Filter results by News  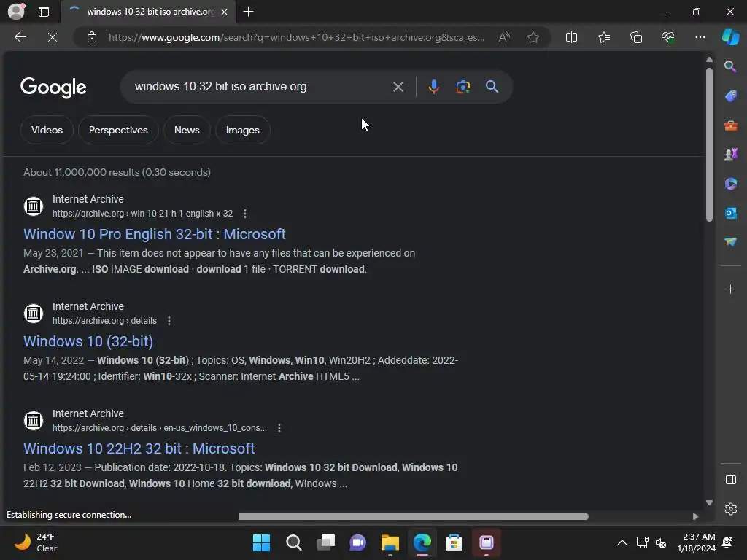pos(187,130)
